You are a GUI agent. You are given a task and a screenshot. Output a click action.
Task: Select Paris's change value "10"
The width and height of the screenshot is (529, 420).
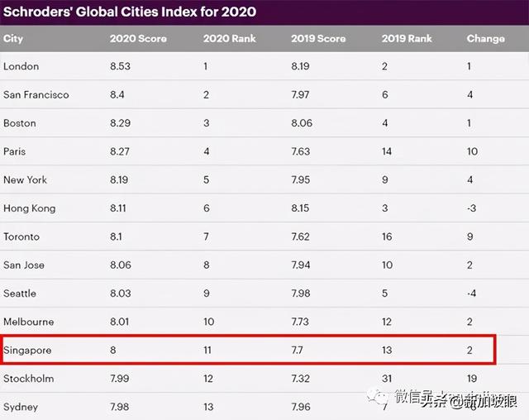coord(472,151)
